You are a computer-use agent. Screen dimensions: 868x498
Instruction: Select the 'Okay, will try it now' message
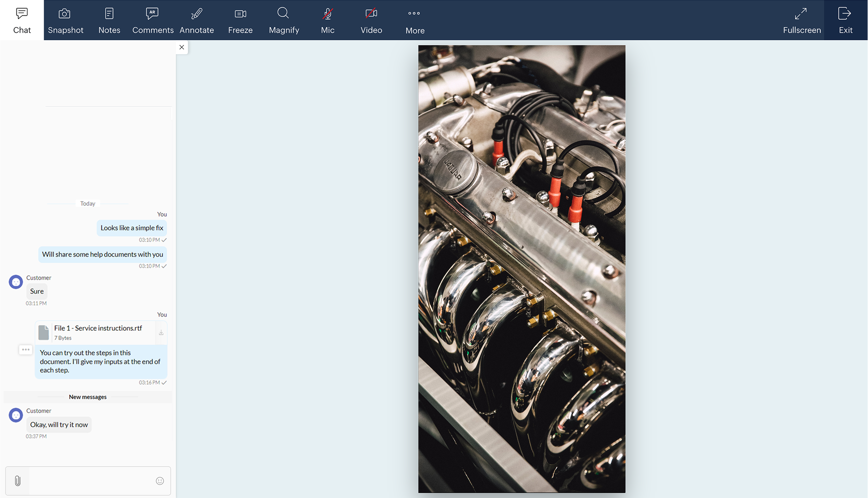tap(59, 425)
